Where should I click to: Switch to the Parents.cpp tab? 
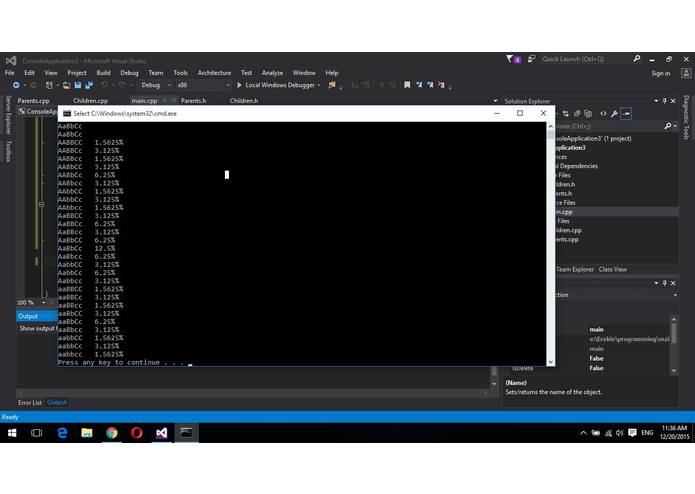33,101
